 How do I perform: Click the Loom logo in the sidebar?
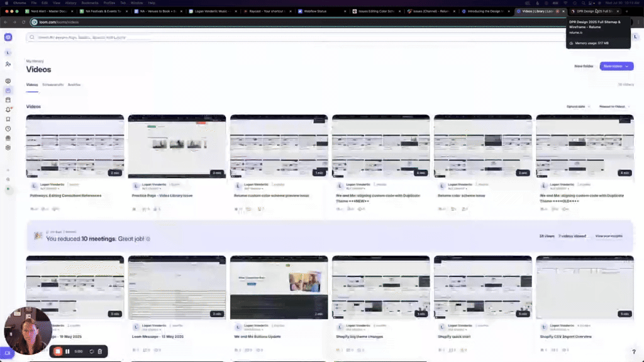[8, 37]
